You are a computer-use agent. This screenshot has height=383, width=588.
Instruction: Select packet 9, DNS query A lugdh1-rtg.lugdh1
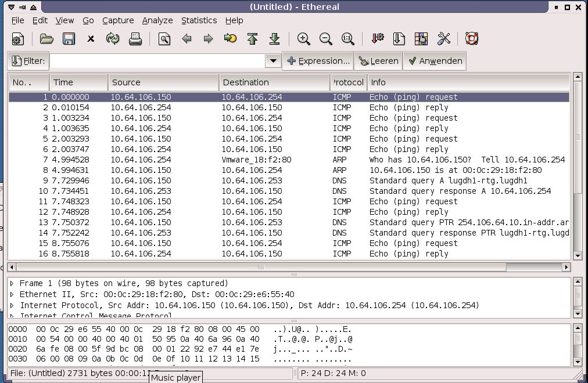pos(289,180)
